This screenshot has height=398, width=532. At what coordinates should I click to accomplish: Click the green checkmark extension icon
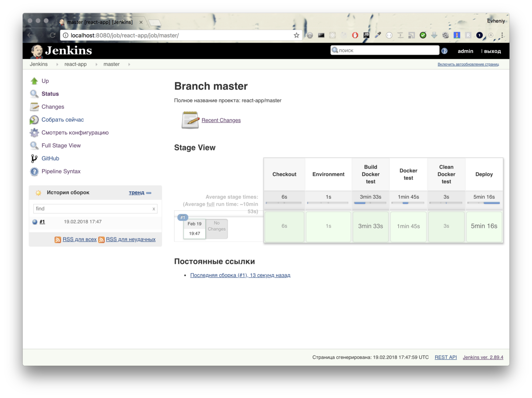tap(423, 35)
